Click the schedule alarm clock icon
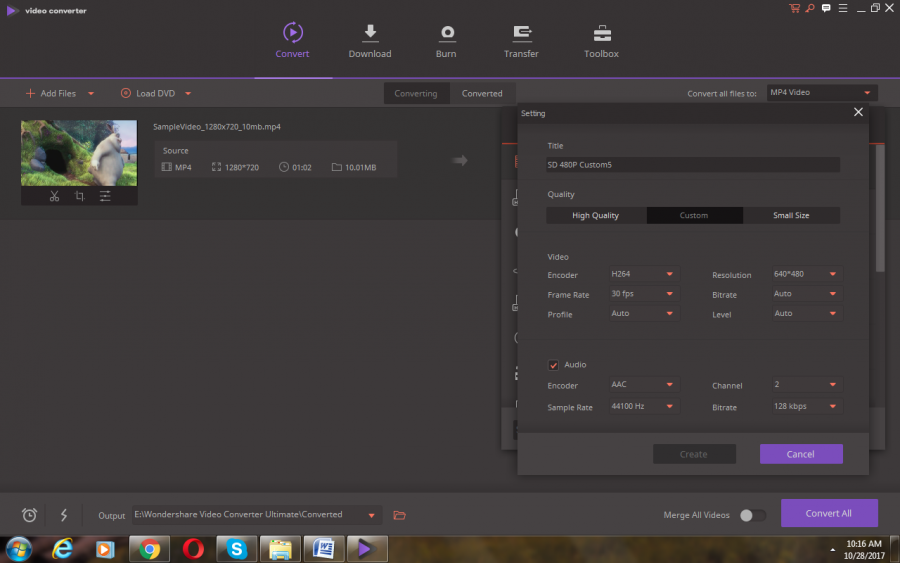The width and height of the screenshot is (900, 563). pos(30,515)
